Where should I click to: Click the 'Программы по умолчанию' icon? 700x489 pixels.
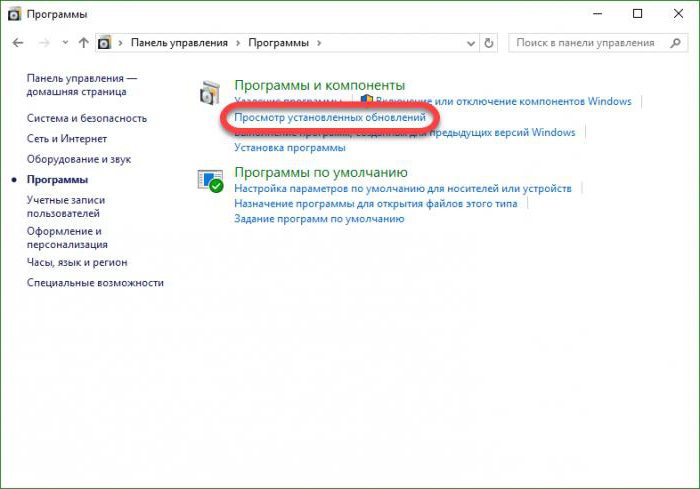(x=210, y=180)
